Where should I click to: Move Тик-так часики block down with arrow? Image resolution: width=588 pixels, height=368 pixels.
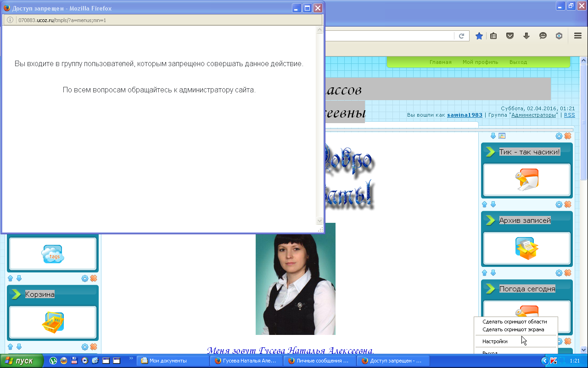(493, 204)
